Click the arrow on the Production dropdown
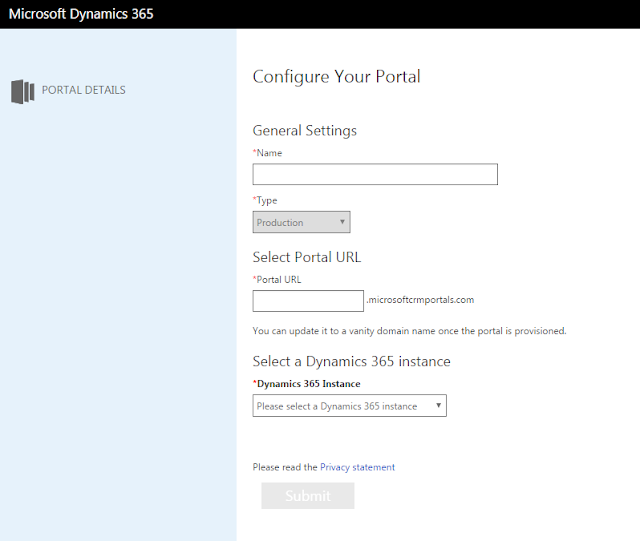Screen dimensions: 640x541 tap(342, 222)
